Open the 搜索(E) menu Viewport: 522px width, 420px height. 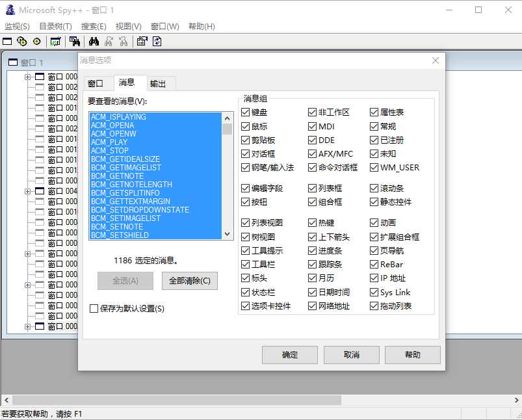pyautogui.click(x=94, y=26)
